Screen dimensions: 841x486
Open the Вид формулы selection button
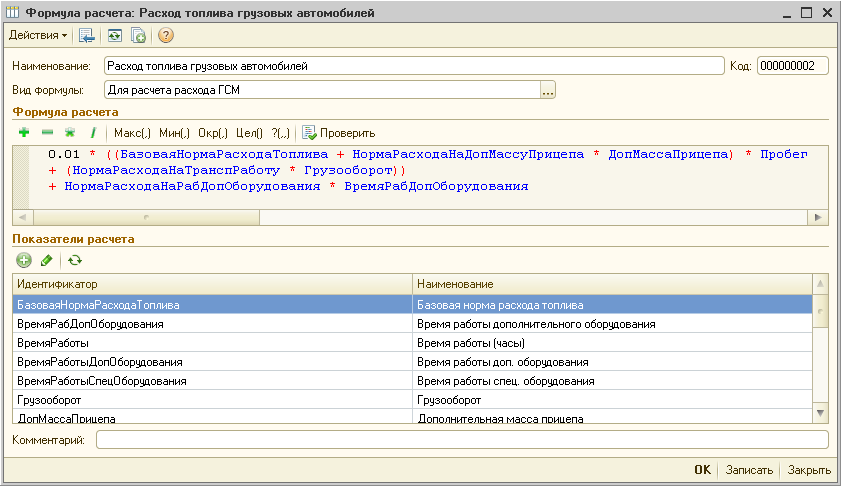[547, 91]
